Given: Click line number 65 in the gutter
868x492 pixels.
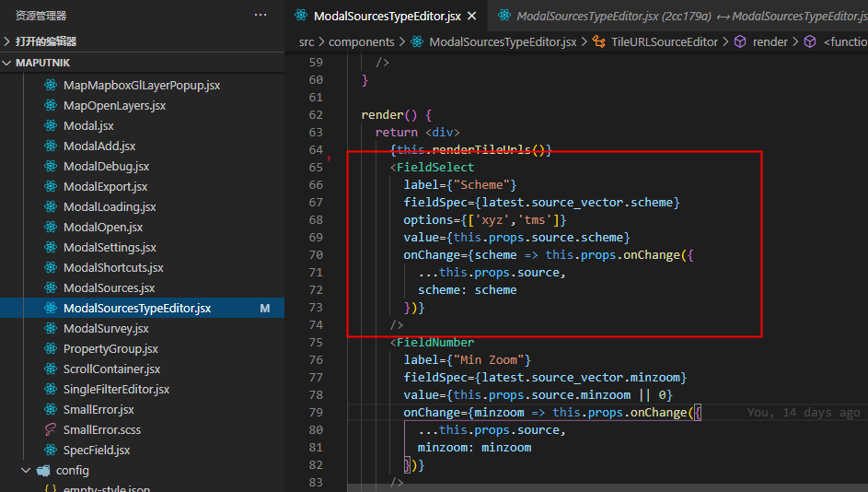Looking at the screenshot, I should pos(316,168).
